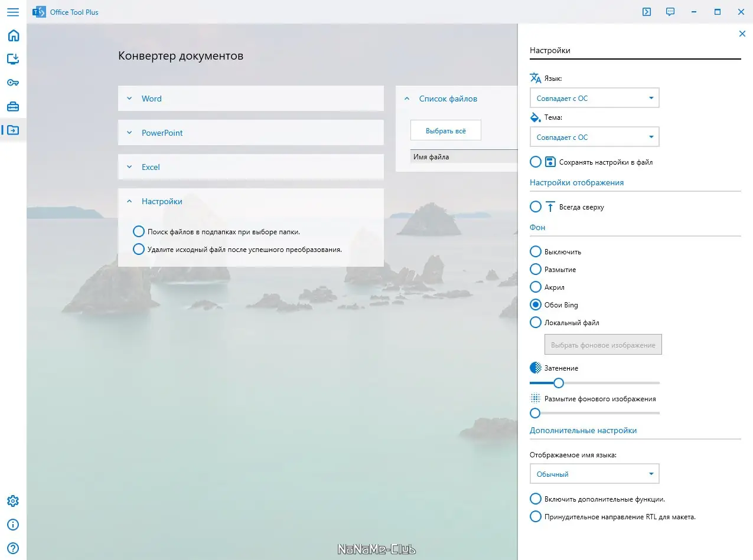Close the Настройки side panel
Screen dimensions: 753x560
[x=742, y=34]
